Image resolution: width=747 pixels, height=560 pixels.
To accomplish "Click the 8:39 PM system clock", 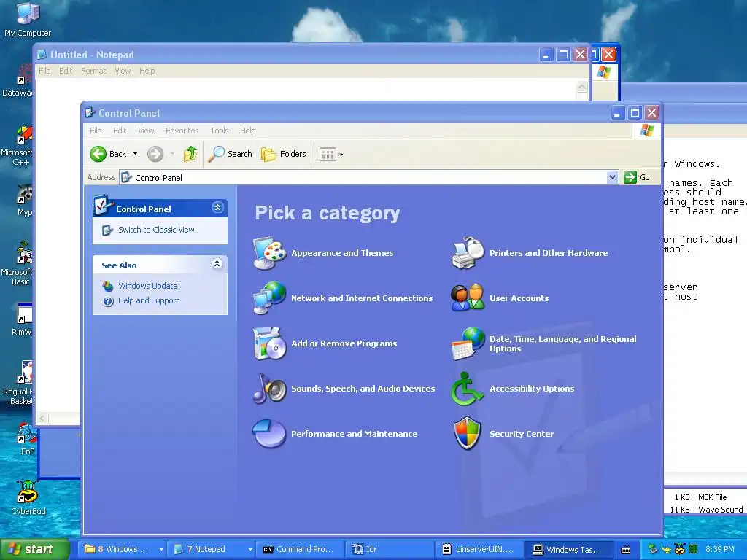I will tap(720, 550).
